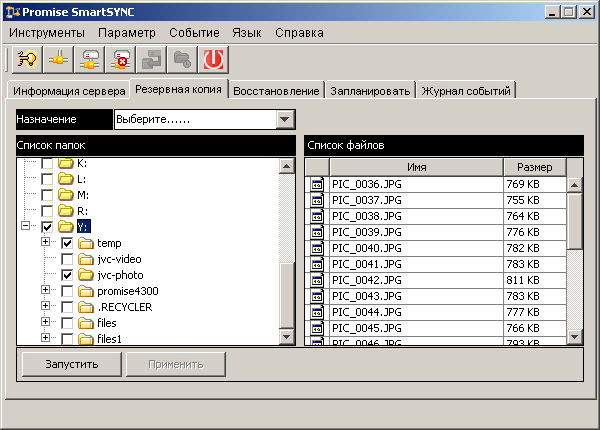Screen dimensions: 600x430
Task: Switch to the Запланировать tab
Action: (370, 91)
